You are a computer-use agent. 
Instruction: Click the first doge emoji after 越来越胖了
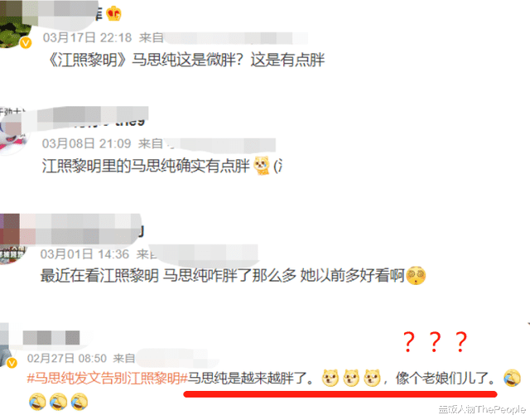[330, 378]
